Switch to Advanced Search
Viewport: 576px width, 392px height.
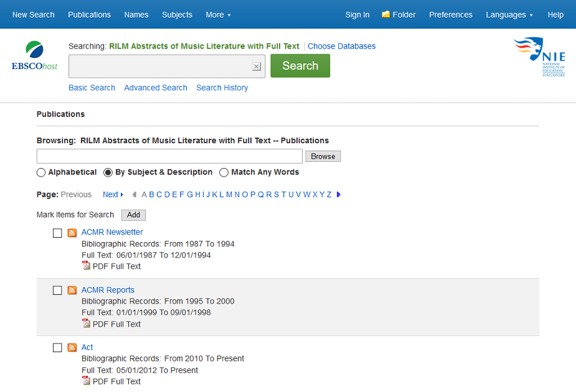[x=156, y=88]
